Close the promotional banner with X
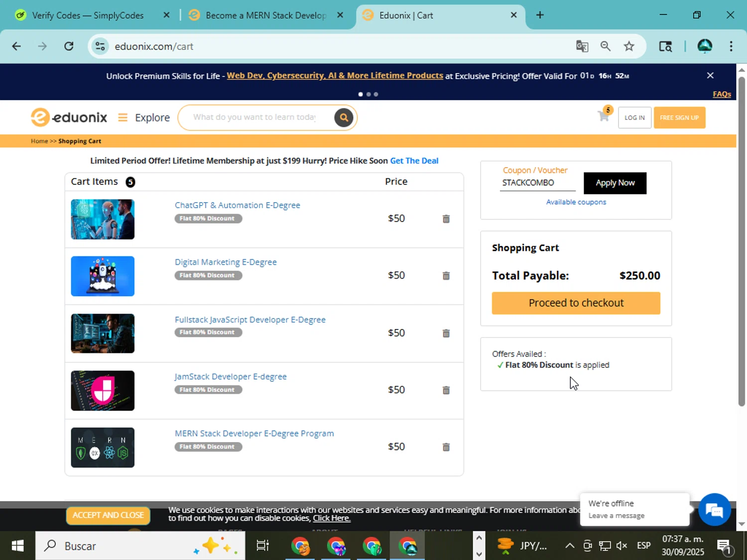The width and height of the screenshot is (747, 560). [x=710, y=75]
